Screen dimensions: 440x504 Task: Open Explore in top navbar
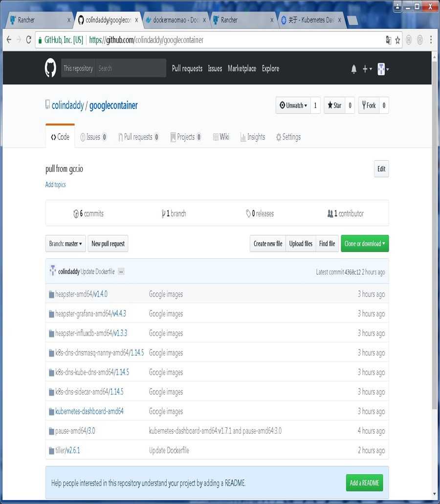tap(270, 68)
